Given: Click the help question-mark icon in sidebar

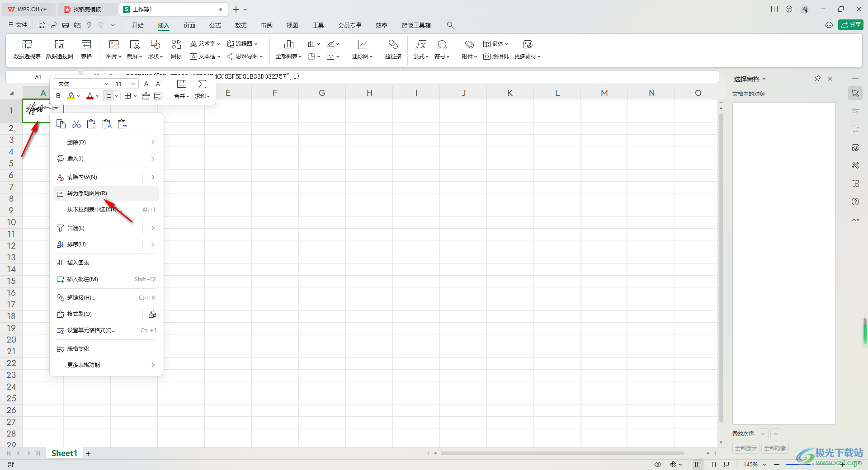Looking at the screenshot, I should (855, 202).
